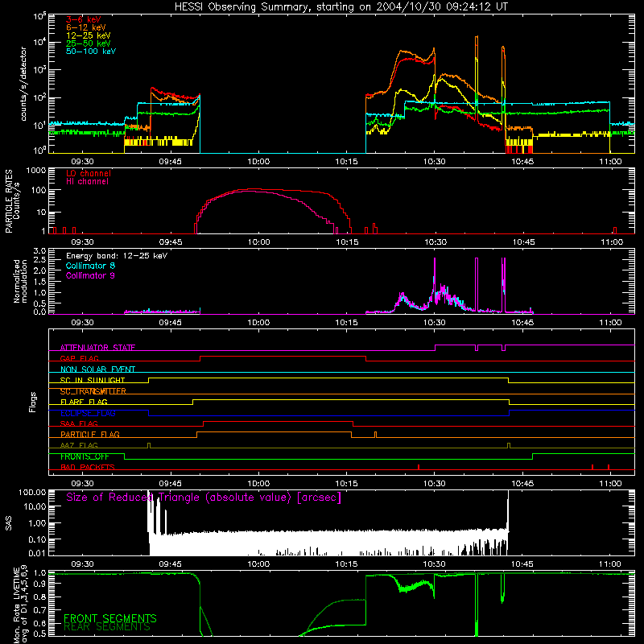
Task: Click the 'Energy band: 12-25 keV' label
Action: click(x=117, y=256)
